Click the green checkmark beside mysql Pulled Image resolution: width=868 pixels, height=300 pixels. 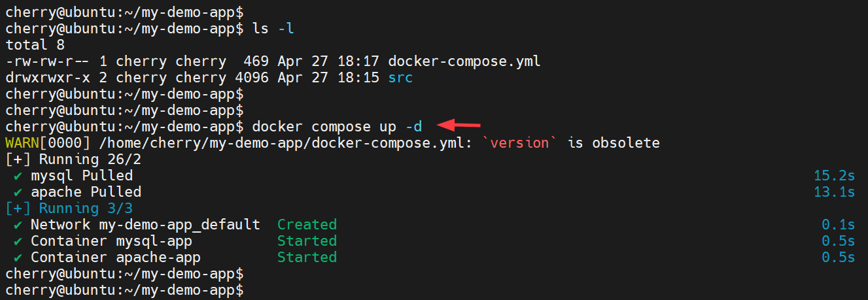[18, 176]
